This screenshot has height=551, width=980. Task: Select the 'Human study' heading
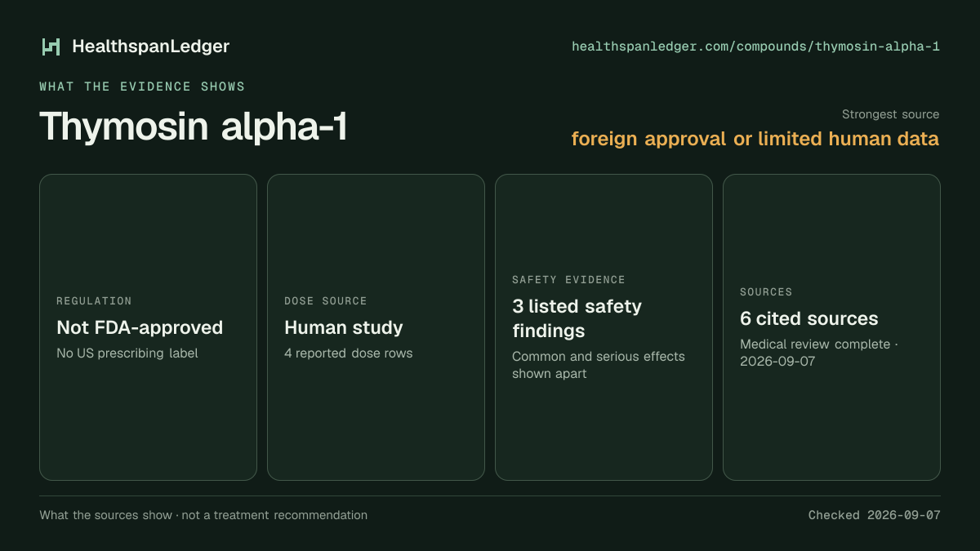(344, 327)
